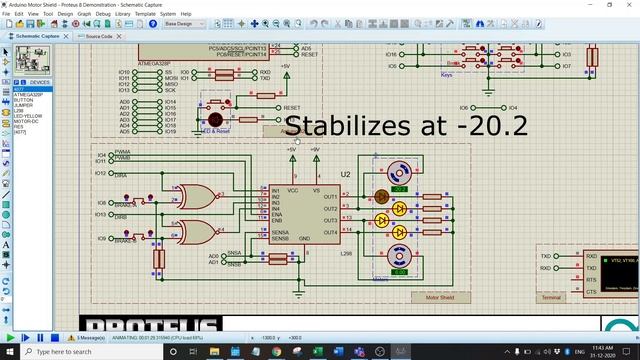Rotate clockwise using the sidebar rotate icon
This screenshot has width=640, height=360.
pyautogui.click(x=6, y=281)
